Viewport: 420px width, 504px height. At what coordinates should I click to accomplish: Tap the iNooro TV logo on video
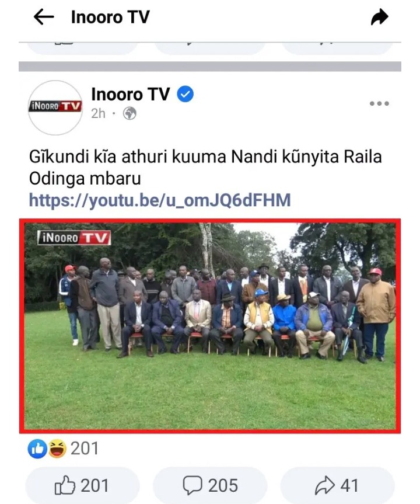(74, 238)
